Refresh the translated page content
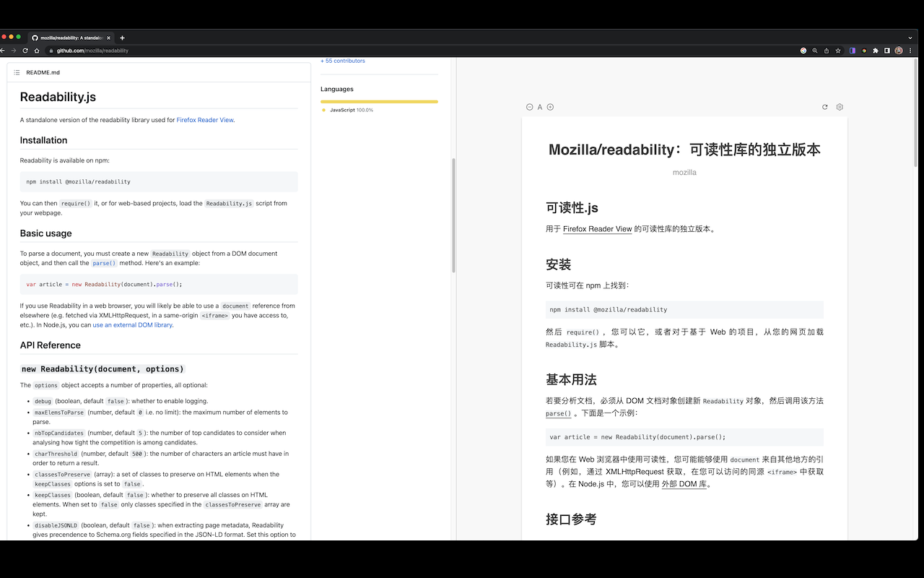This screenshot has height=578, width=924. tap(824, 106)
